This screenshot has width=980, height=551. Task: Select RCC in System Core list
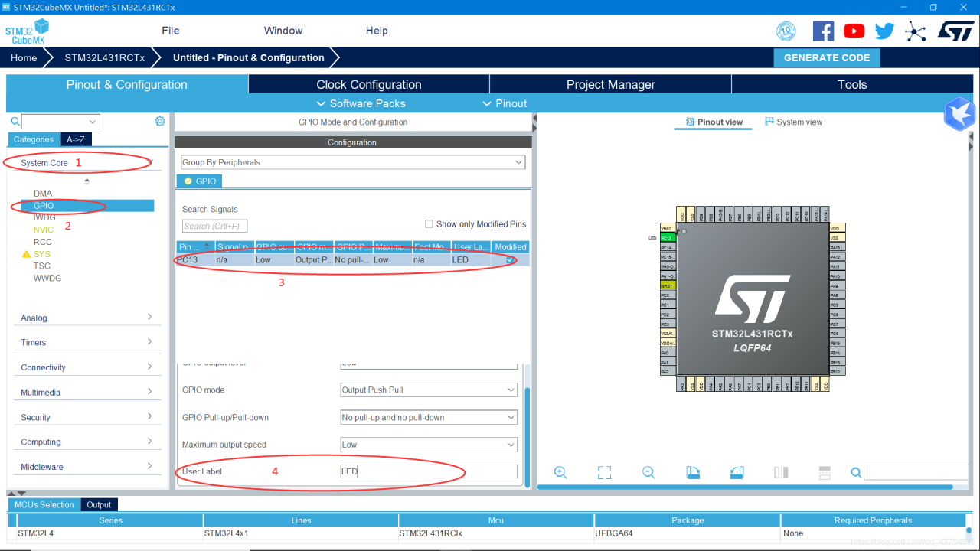point(43,242)
